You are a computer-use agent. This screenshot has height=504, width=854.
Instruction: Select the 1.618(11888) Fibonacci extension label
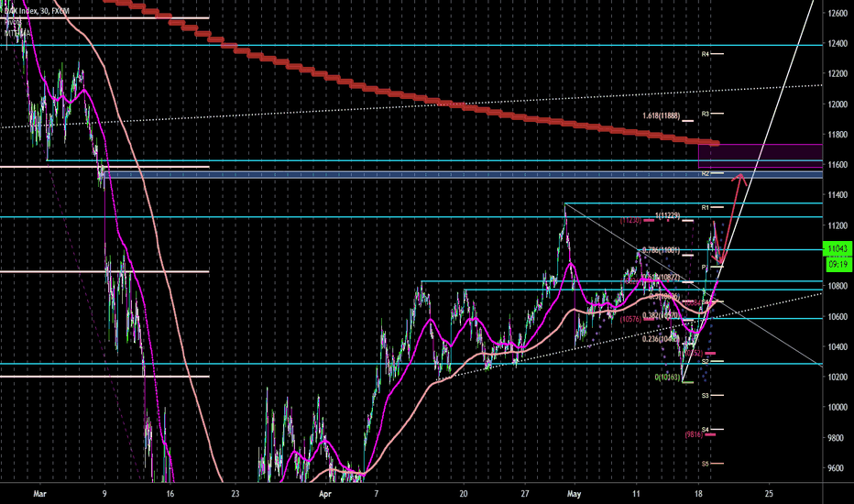point(662,115)
